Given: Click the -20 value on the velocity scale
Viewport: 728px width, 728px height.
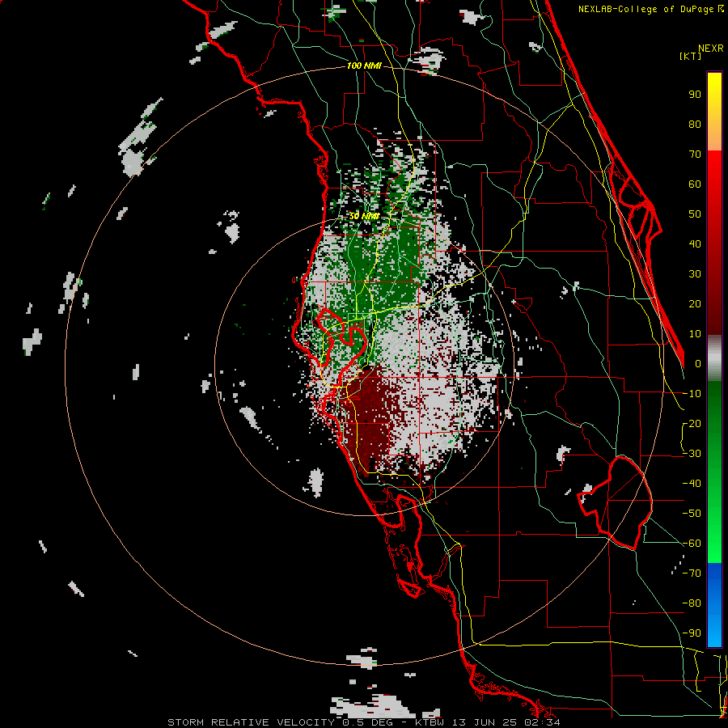Looking at the screenshot, I should [x=692, y=423].
